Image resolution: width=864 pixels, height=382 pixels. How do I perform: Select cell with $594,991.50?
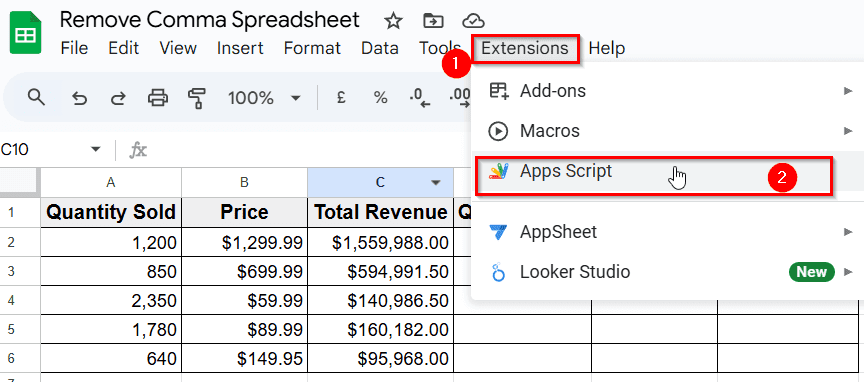click(x=380, y=271)
